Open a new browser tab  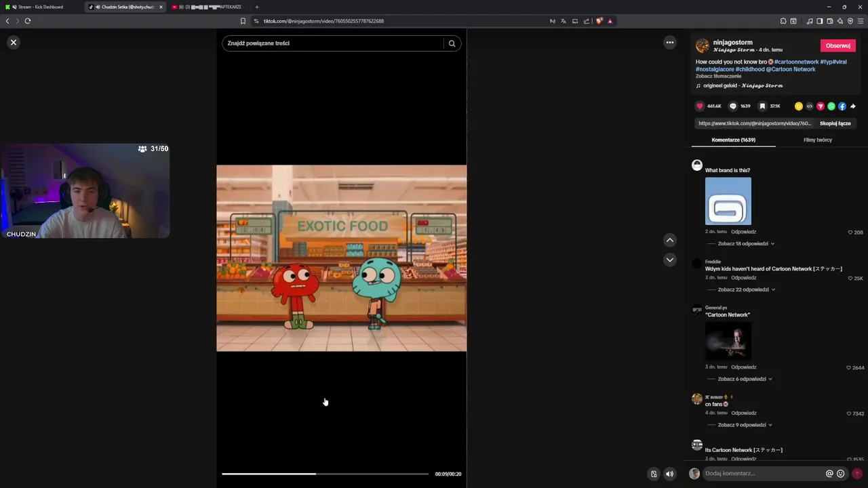pos(256,7)
